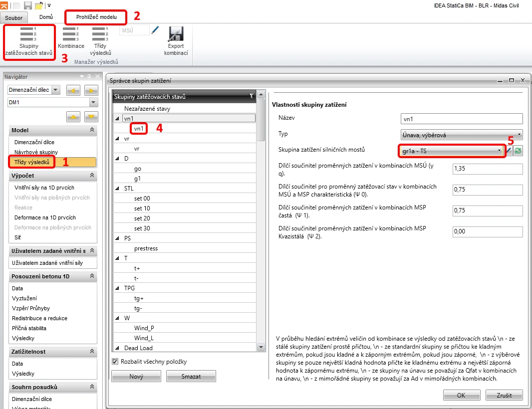
Task: Open Skupiny zatěžovacích stavů manager
Action: (x=29, y=42)
